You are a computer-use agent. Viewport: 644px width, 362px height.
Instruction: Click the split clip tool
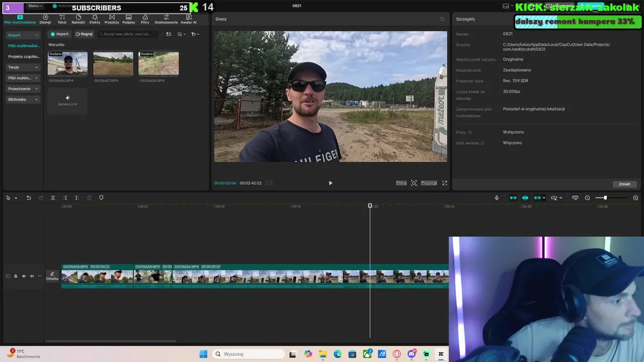pyautogui.click(x=53, y=198)
